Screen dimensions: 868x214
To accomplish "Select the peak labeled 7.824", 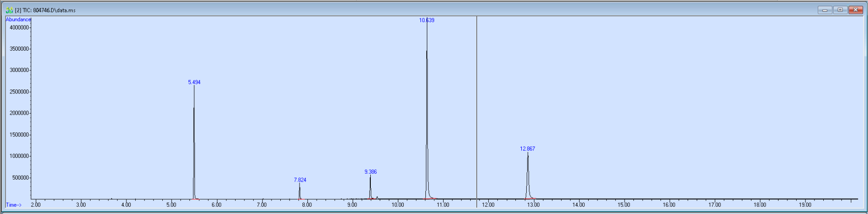I will (x=300, y=180).
